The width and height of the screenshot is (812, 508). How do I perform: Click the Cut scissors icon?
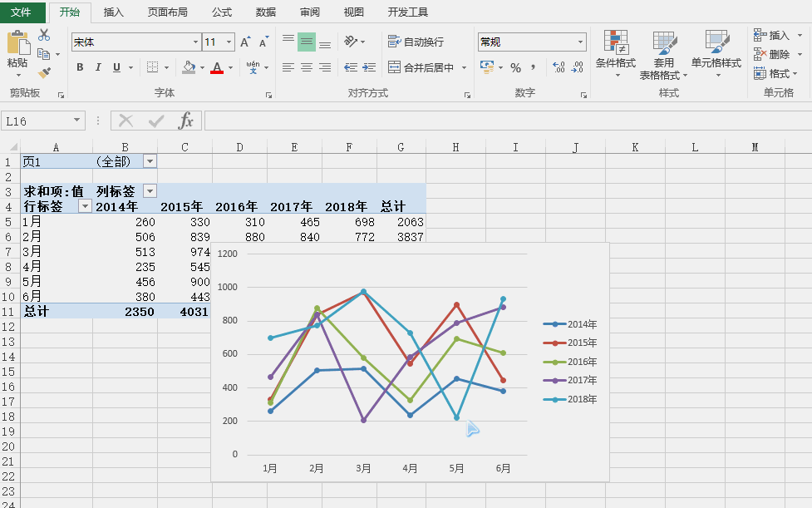pos(44,35)
